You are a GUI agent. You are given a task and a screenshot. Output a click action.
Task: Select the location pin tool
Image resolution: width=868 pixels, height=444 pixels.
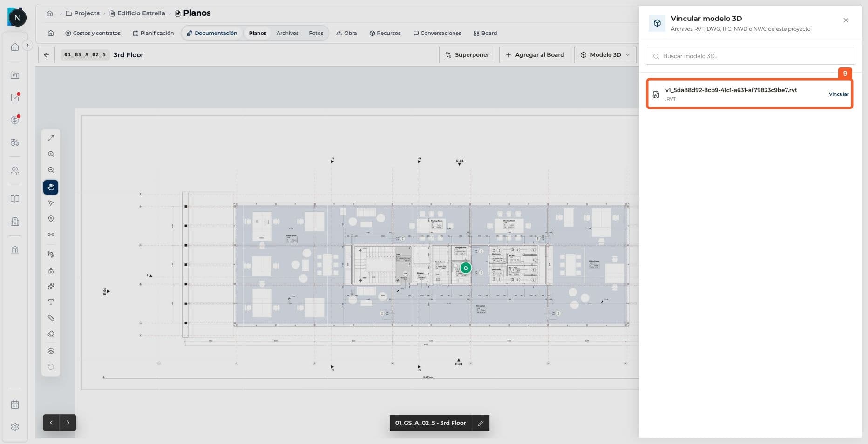(x=51, y=219)
